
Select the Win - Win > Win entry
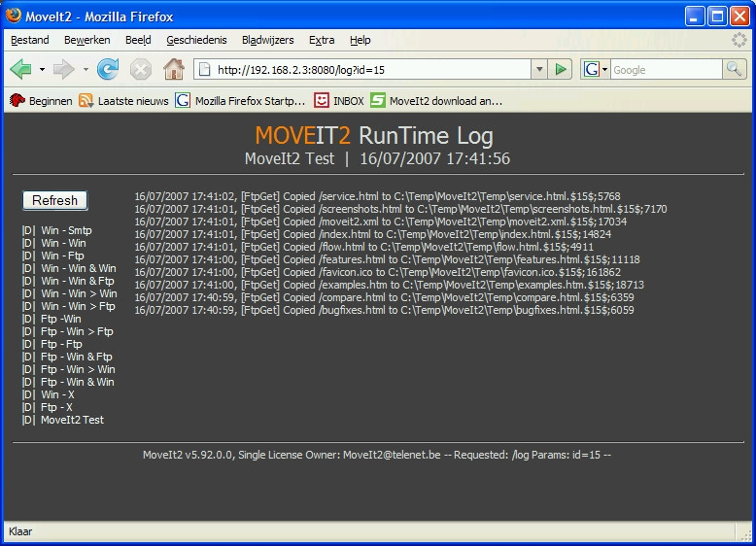79,293
